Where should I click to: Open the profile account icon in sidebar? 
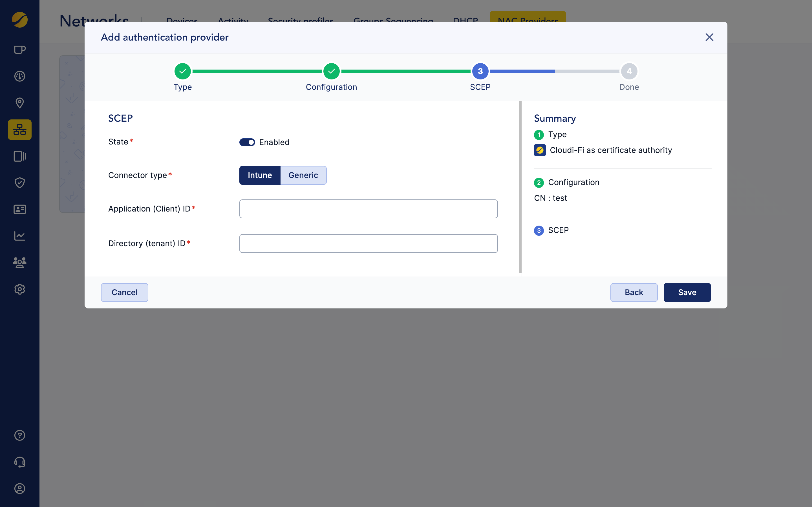pyautogui.click(x=19, y=489)
